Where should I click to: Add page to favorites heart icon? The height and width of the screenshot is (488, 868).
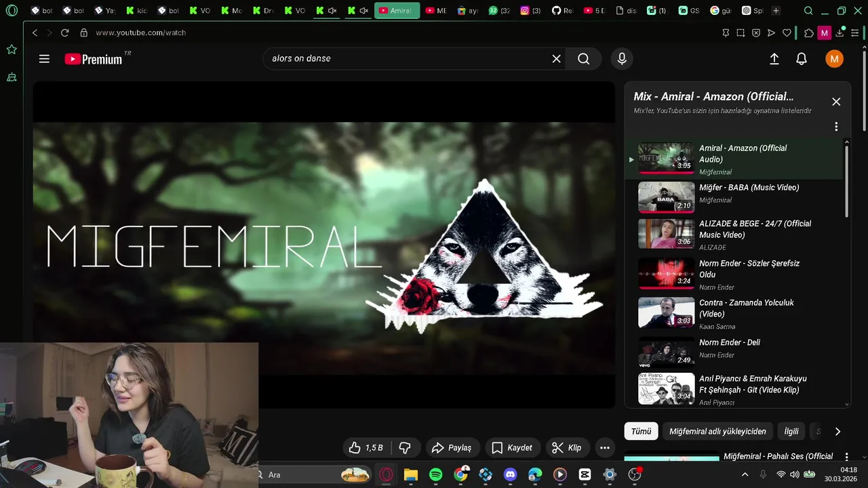tap(787, 33)
